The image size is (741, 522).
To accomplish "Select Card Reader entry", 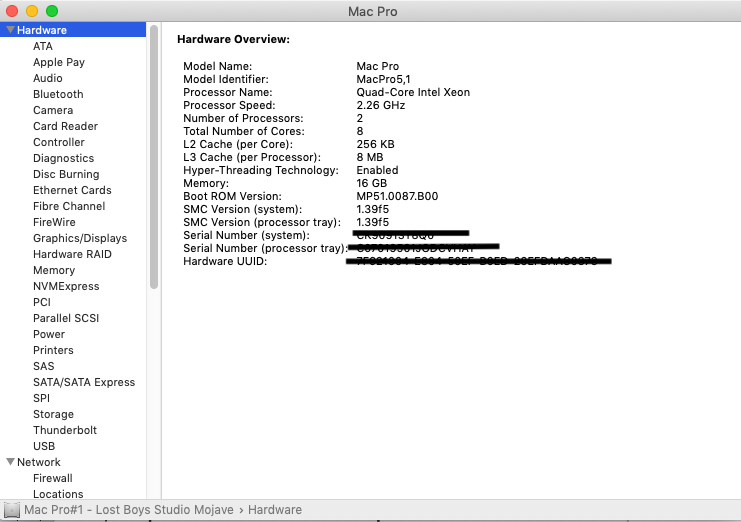I will point(65,126).
